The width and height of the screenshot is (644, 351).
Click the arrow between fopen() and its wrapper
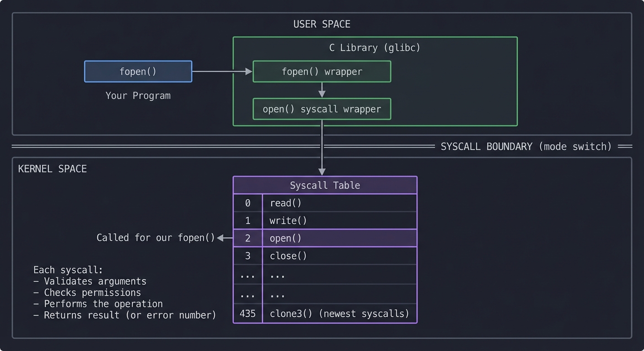tap(222, 71)
